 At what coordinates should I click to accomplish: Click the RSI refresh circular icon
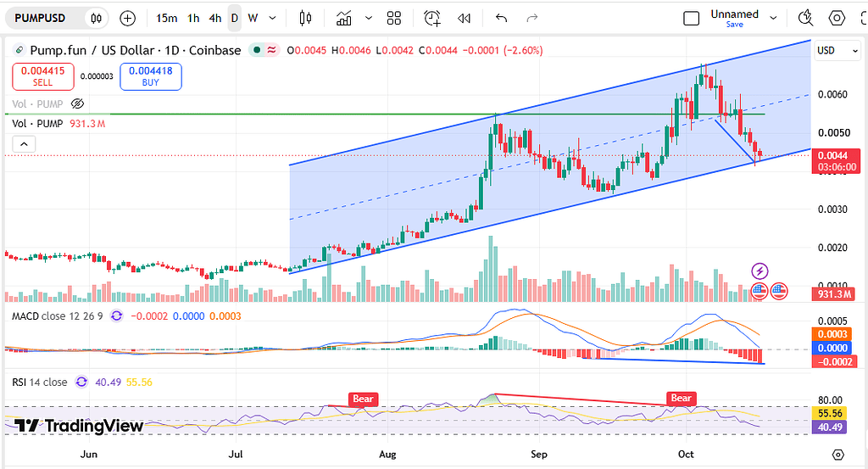(x=81, y=382)
